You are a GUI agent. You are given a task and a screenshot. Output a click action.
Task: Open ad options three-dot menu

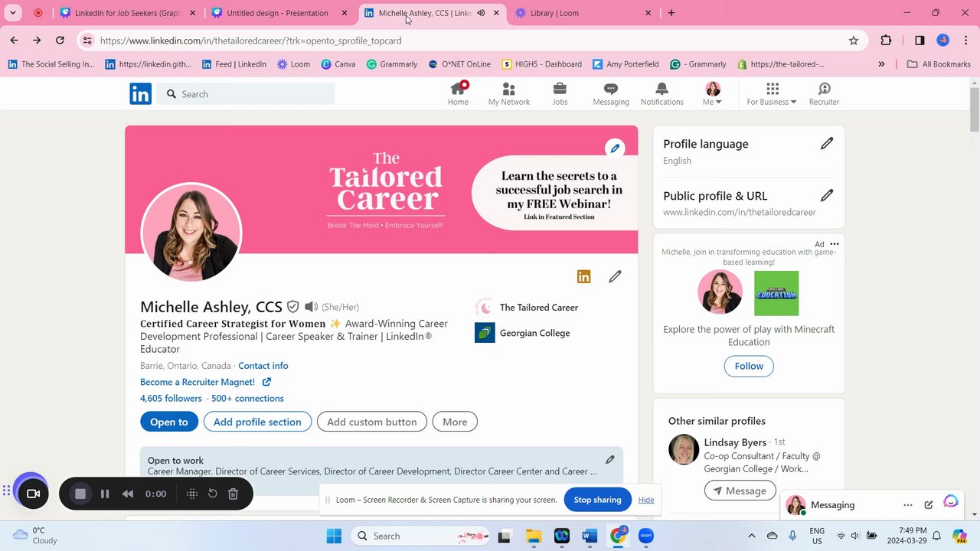835,244
